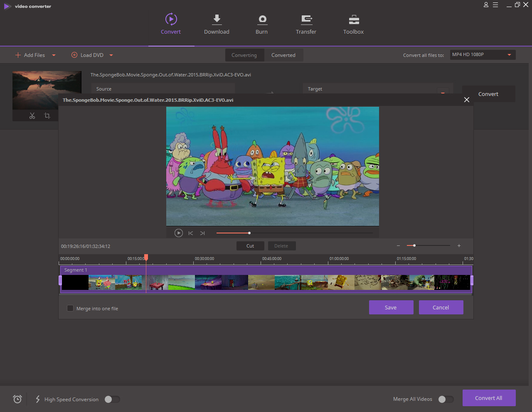Jump to next frame marker
Viewport: 532px width, 412px height.
point(202,233)
